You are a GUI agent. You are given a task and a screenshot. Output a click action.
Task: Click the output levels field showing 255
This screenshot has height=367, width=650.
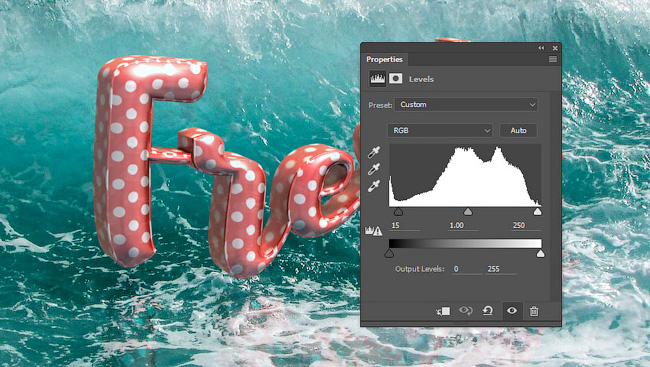501,269
